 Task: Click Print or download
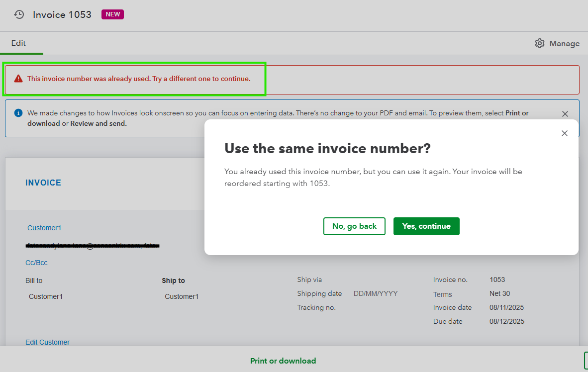coord(283,361)
